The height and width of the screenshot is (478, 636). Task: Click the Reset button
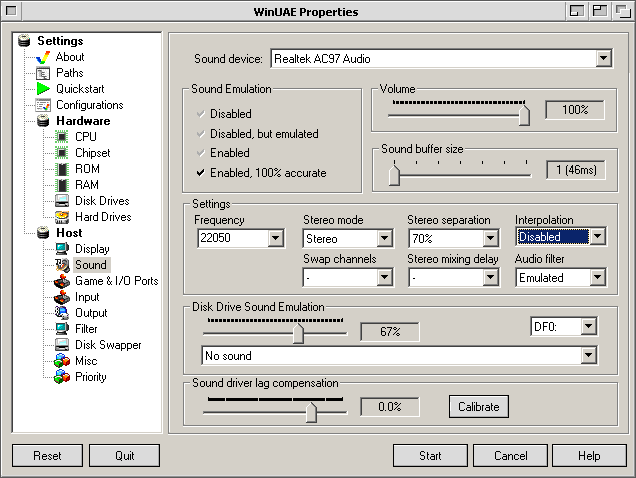(47, 456)
